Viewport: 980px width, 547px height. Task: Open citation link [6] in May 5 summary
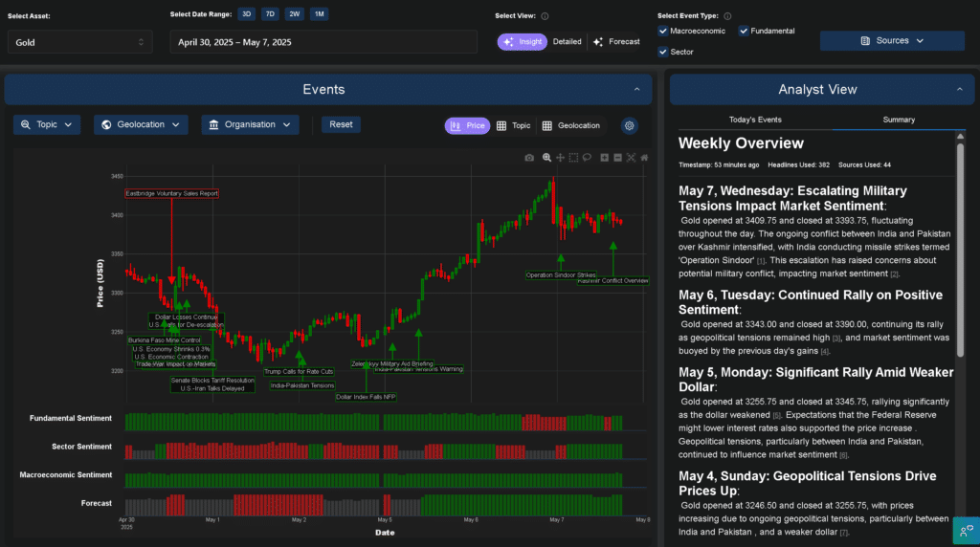(844, 456)
